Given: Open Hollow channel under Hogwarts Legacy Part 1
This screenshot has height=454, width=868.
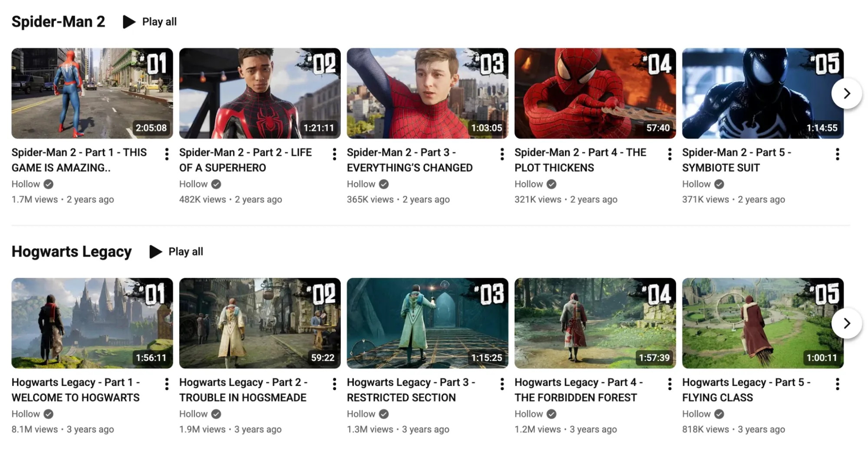Looking at the screenshot, I should point(26,414).
